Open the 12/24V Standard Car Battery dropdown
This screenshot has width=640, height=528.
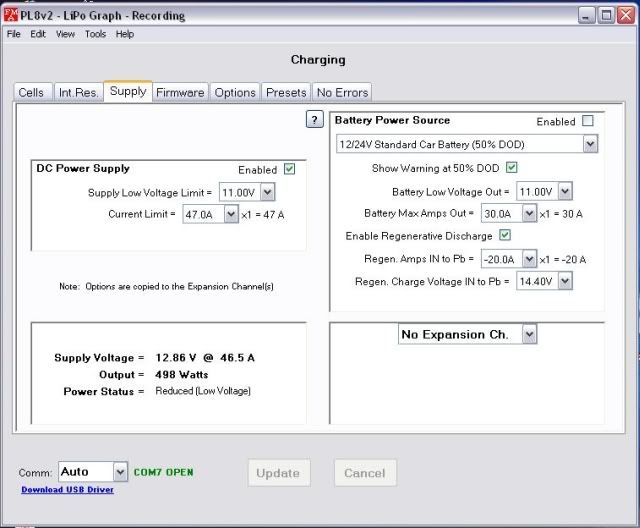pos(589,144)
